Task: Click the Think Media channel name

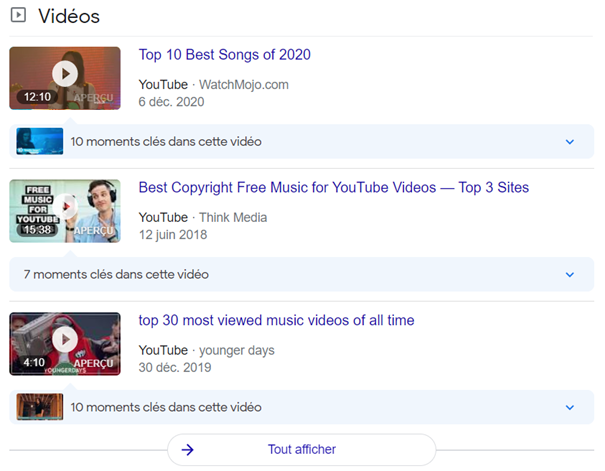Action: (233, 218)
